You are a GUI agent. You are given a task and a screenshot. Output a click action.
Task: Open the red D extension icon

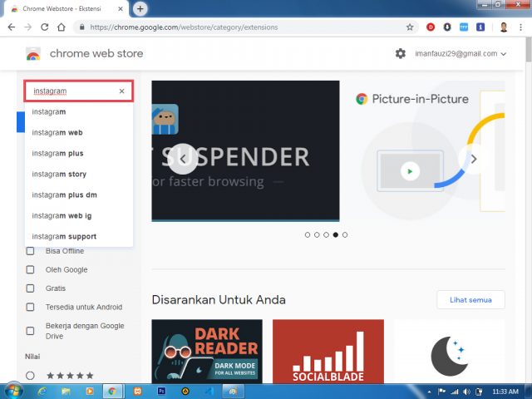(x=431, y=27)
